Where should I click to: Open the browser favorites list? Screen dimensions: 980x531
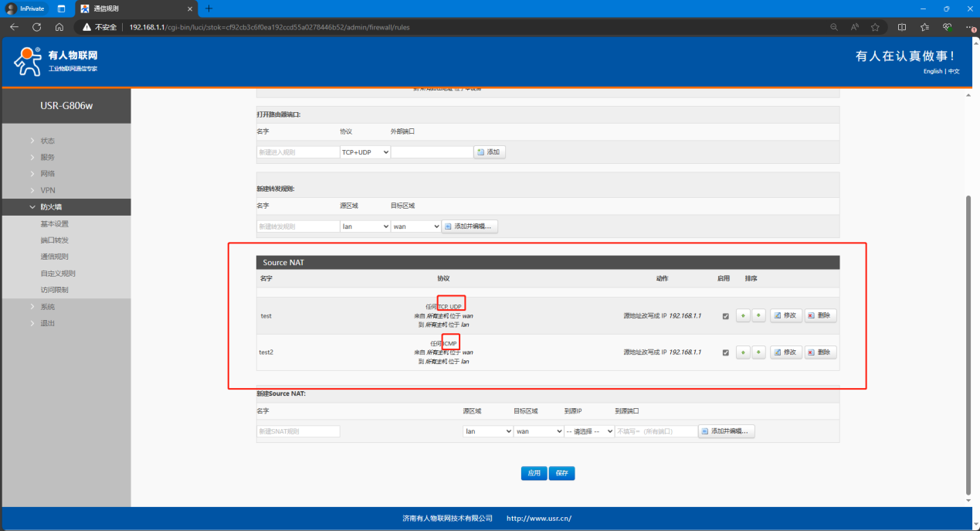point(924,26)
